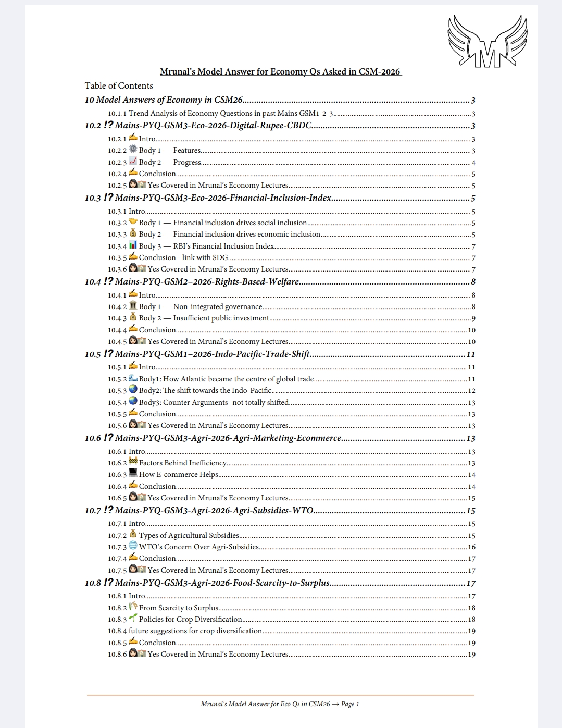Click the title Mrunal's Model Answer for Economy Qs
Viewport: 562px width, 728px height.
(x=281, y=72)
